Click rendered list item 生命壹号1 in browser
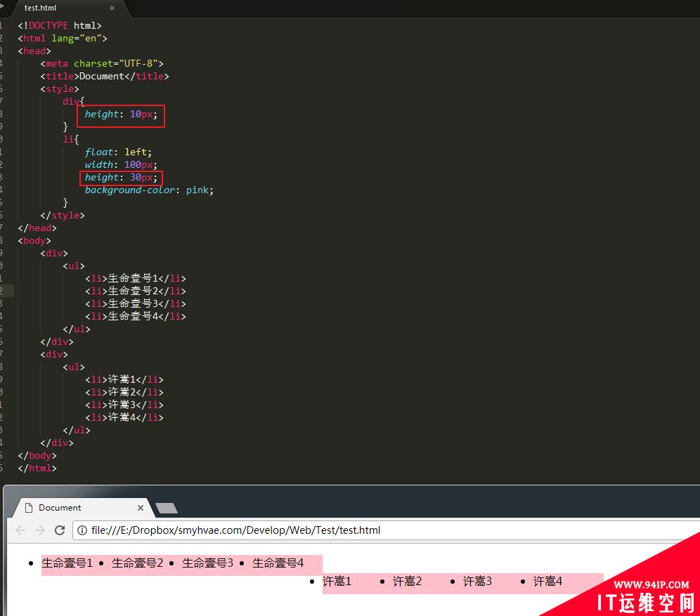Image resolution: width=700 pixels, height=616 pixels. (67, 563)
